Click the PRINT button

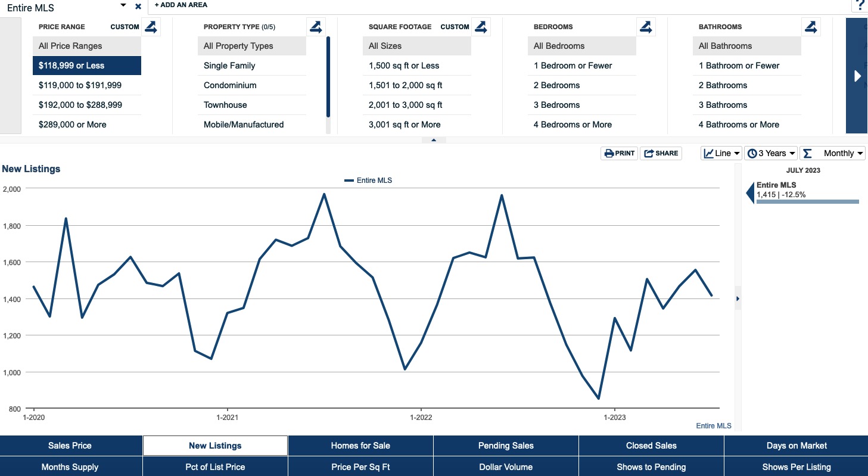(x=619, y=153)
